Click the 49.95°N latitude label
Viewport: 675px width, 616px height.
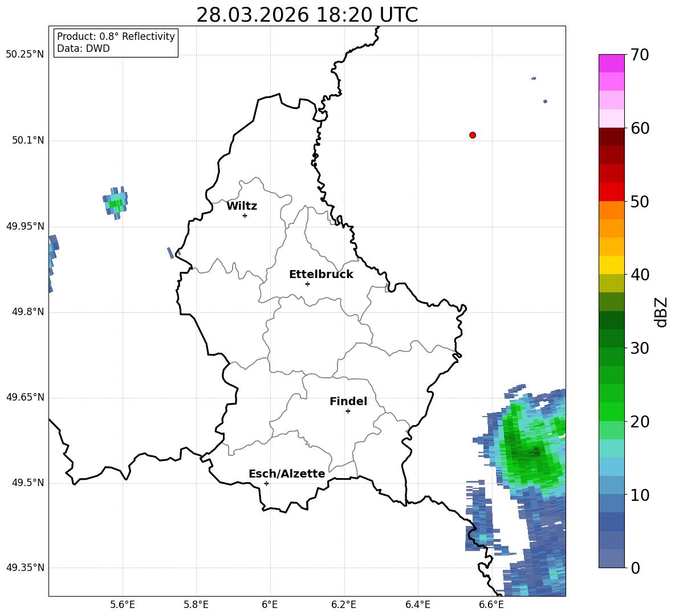point(25,226)
